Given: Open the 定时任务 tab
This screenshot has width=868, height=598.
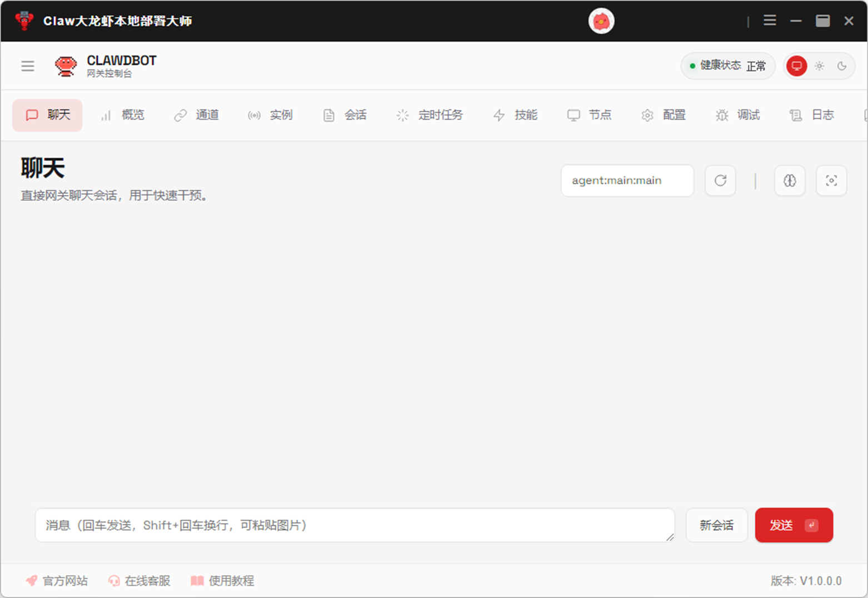Looking at the screenshot, I should 430,115.
